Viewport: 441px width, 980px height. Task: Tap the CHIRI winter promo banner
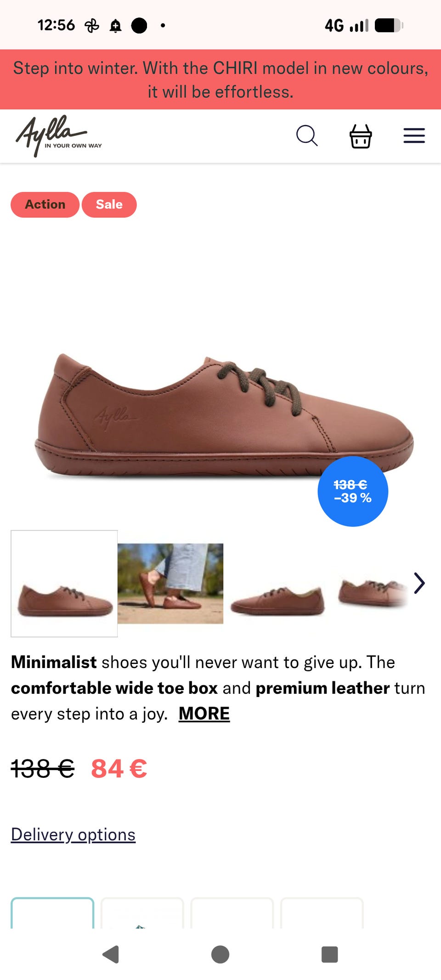pos(220,79)
